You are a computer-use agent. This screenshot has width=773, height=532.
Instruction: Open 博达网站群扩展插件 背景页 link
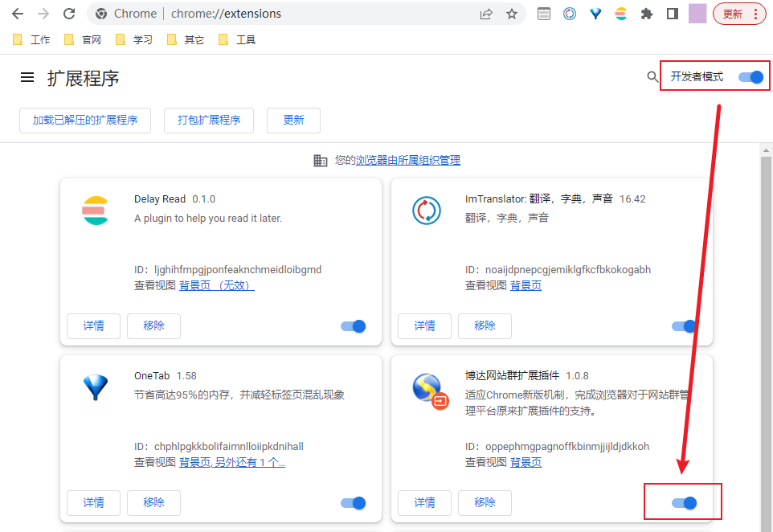point(526,462)
